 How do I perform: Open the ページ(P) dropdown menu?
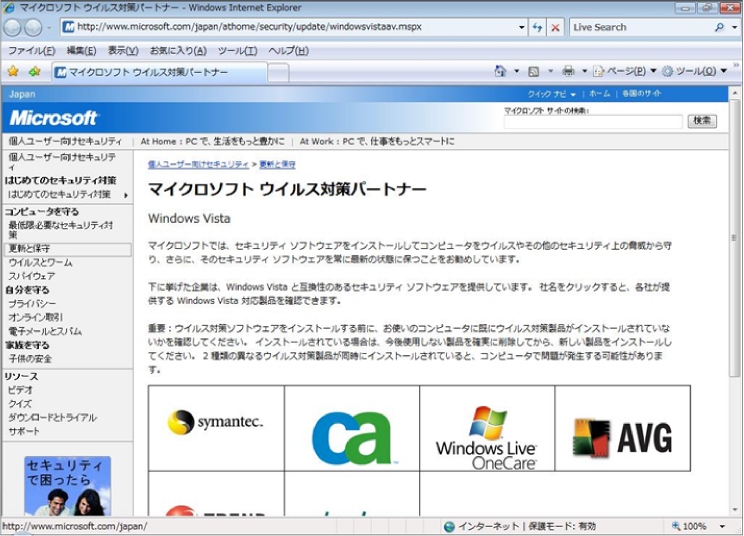pos(625,72)
